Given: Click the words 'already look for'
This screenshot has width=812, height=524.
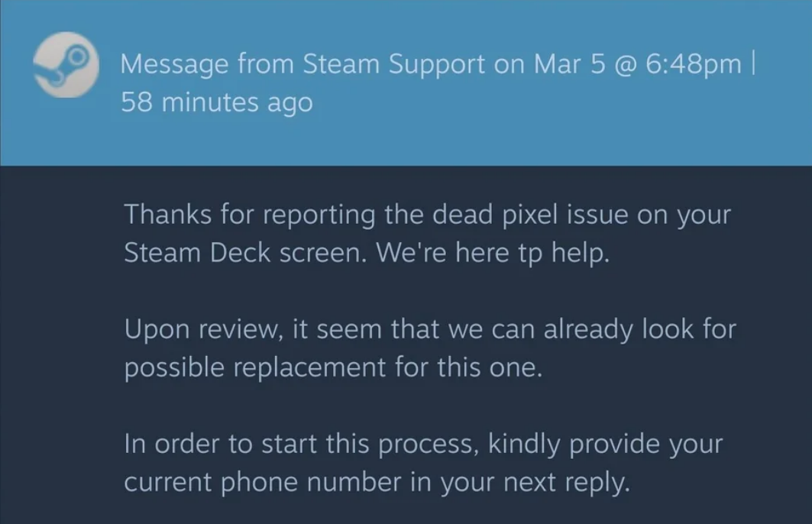Looking at the screenshot, I should coord(639,328).
